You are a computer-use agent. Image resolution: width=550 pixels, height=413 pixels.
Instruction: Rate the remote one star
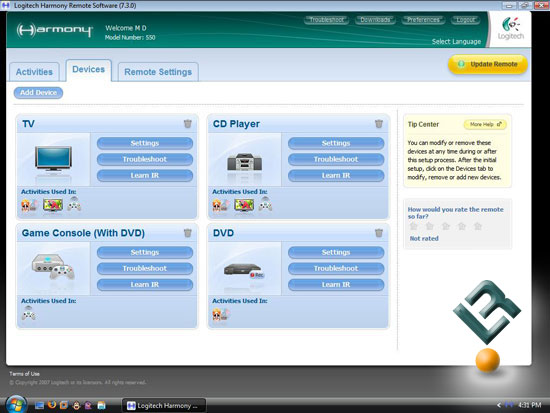[x=414, y=226]
